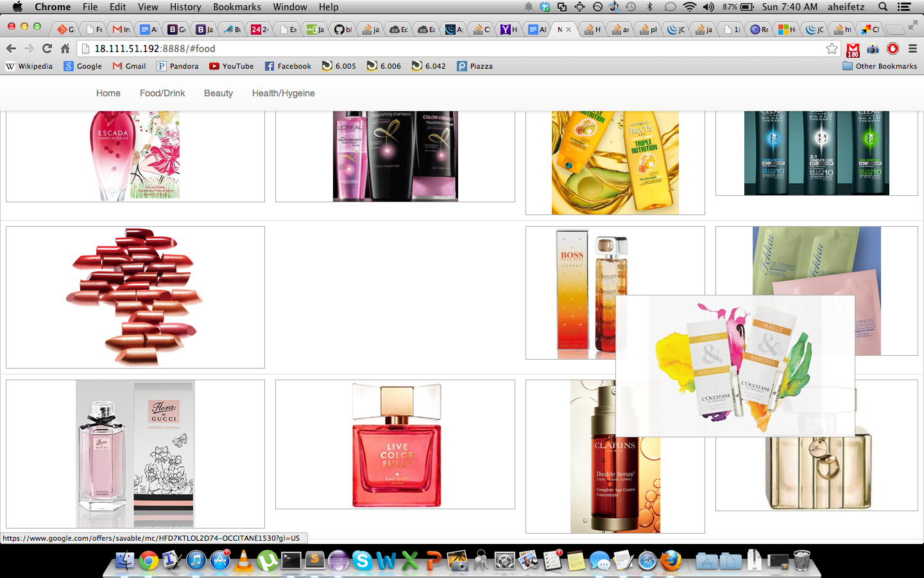
Task: Open Skype from the Dock
Action: pos(363,560)
